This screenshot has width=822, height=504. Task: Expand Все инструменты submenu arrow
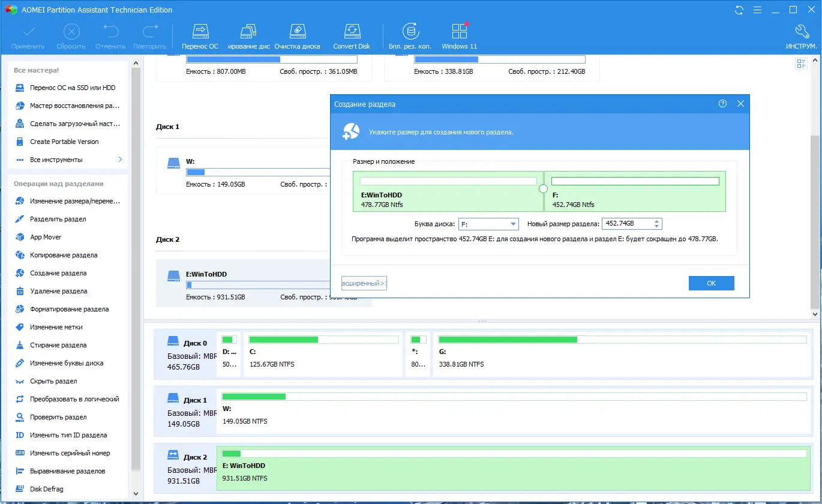[x=120, y=160]
